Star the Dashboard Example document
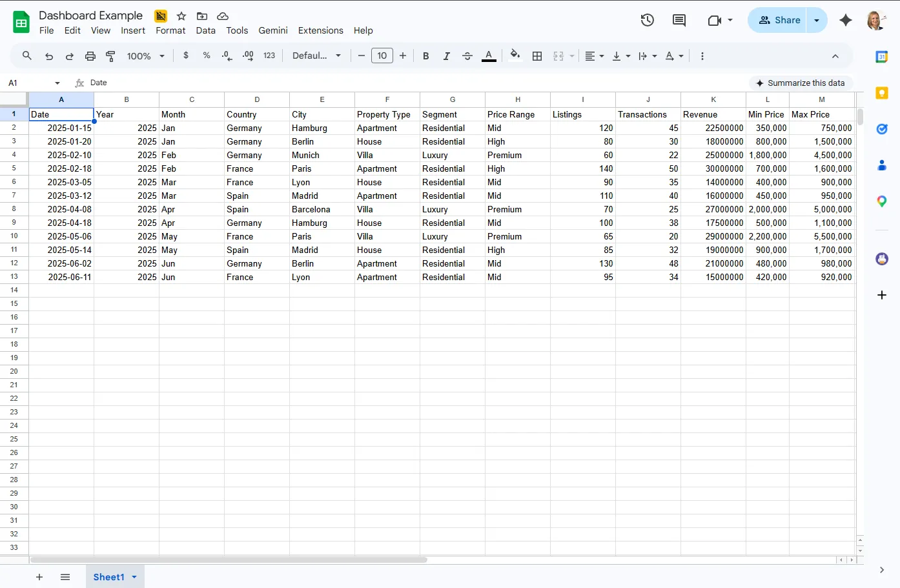900x588 pixels. (181, 16)
